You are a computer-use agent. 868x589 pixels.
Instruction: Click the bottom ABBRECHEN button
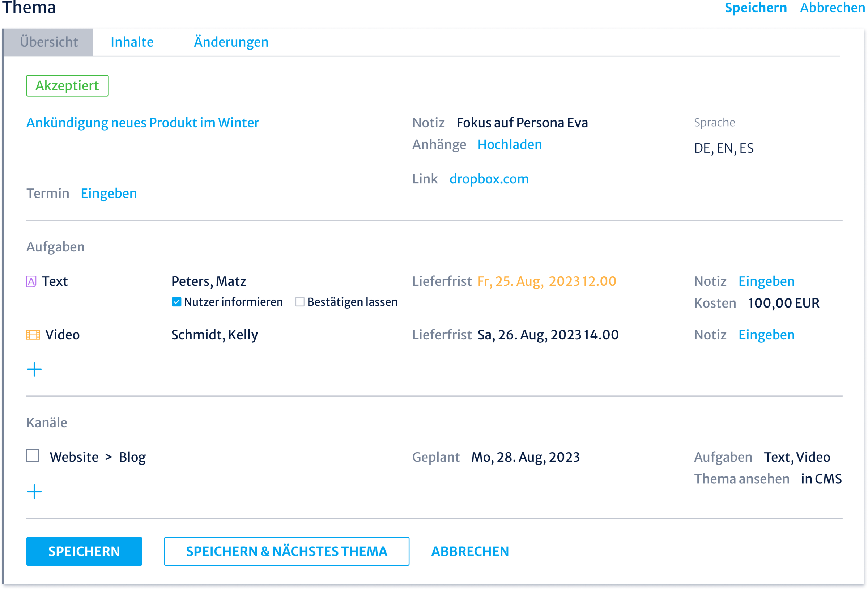coord(470,551)
